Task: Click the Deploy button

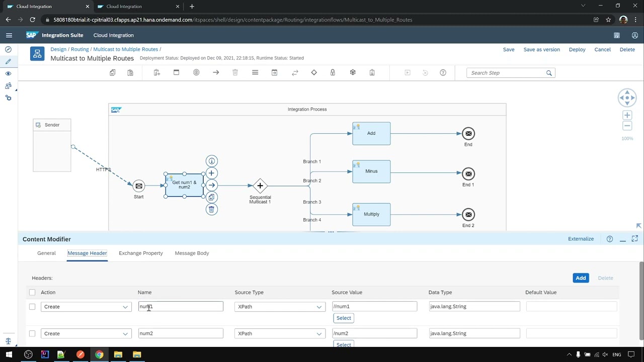Action: point(577,49)
